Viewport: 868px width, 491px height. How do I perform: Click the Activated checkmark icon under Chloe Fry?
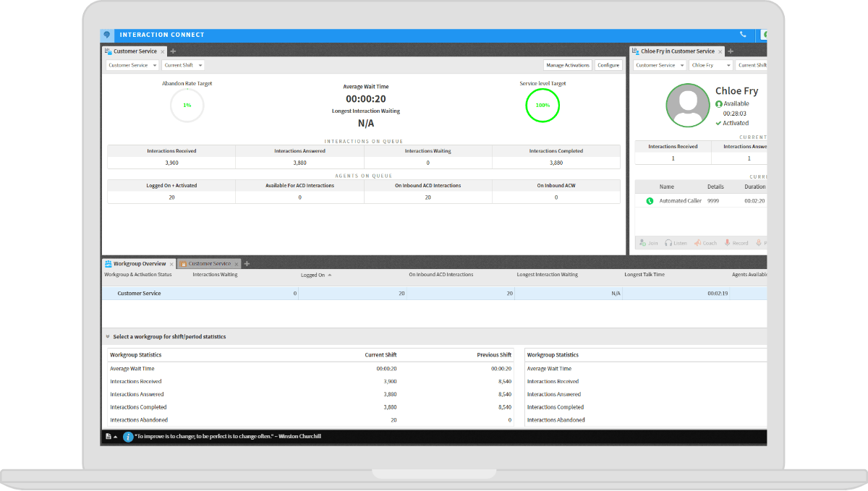pyautogui.click(x=719, y=123)
